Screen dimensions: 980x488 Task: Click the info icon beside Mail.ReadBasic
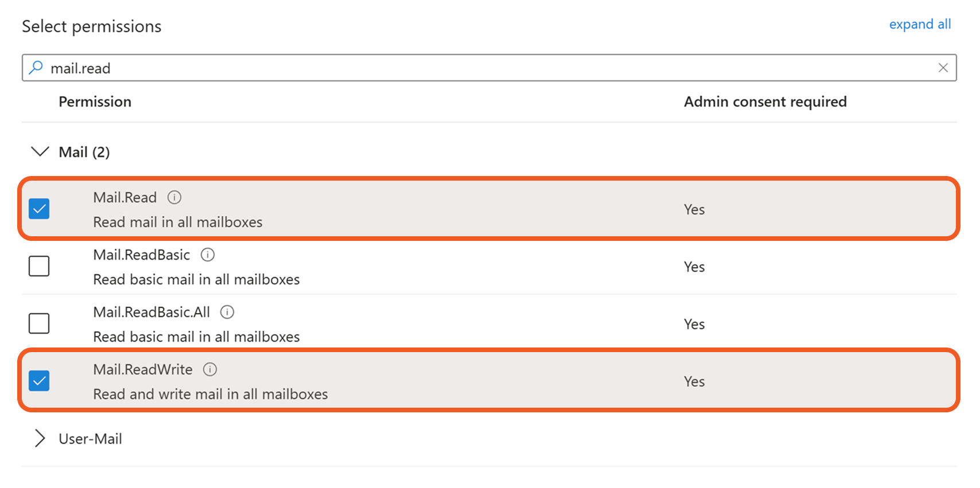(208, 255)
